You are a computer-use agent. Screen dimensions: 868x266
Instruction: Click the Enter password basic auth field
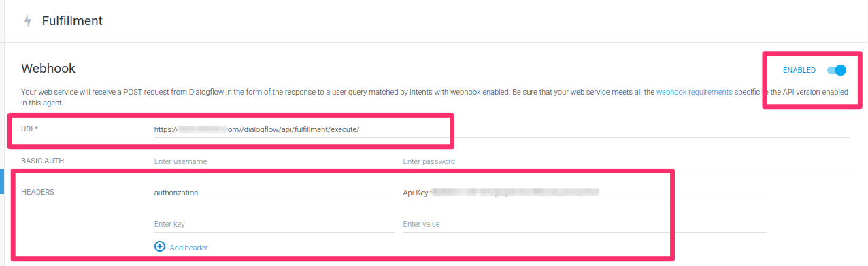tap(627, 161)
